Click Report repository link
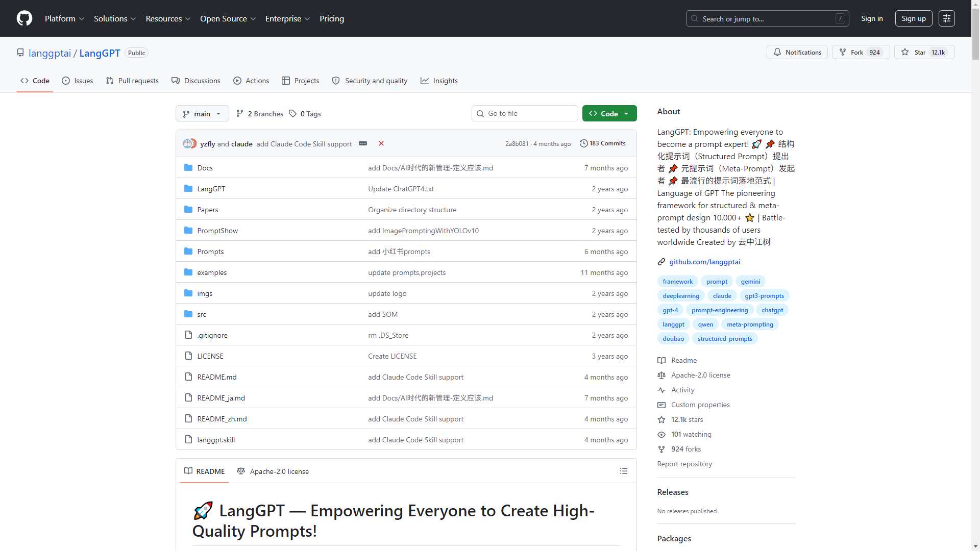The image size is (980, 551). (x=684, y=464)
